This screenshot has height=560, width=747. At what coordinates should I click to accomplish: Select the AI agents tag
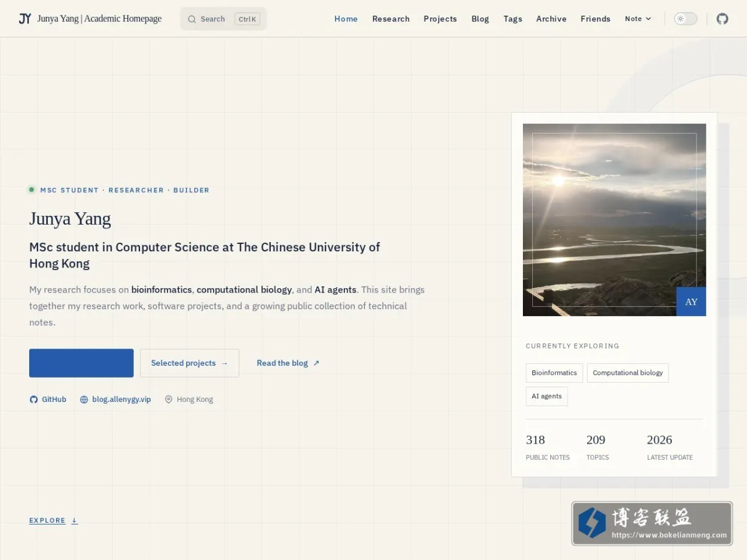[x=547, y=396]
